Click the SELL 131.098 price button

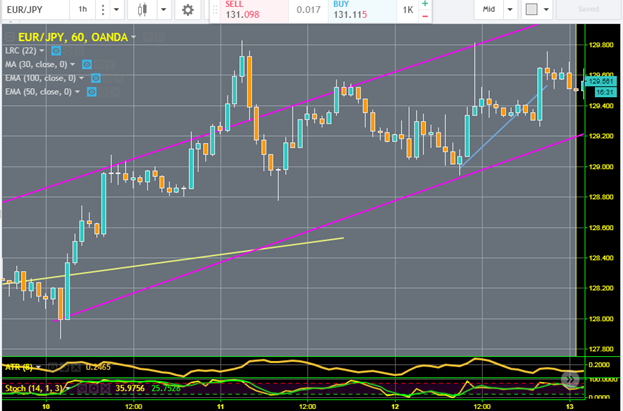(x=243, y=11)
